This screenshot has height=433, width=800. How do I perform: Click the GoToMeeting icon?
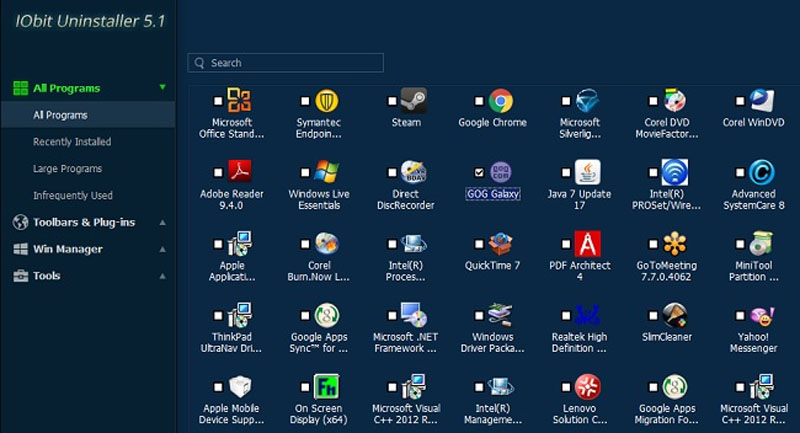pyautogui.click(x=674, y=243)
